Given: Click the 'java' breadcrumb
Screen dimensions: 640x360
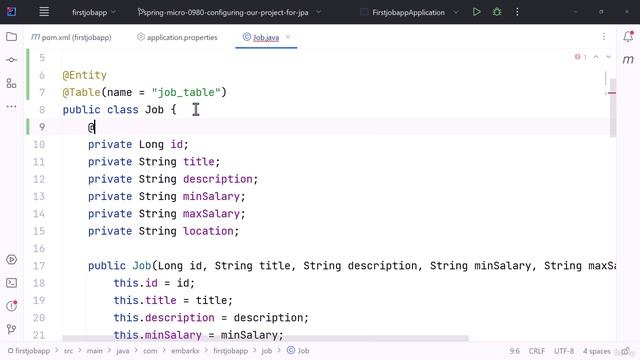Looking at the screenshot, I should (x=122, y=351).
